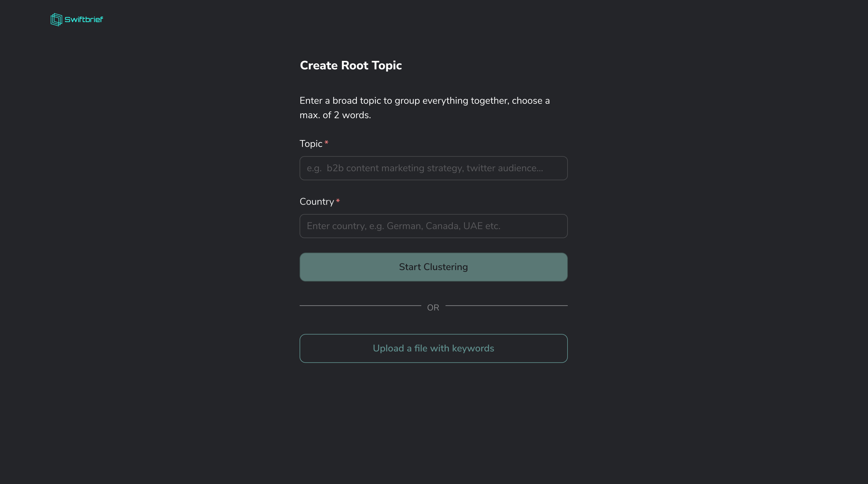Screen dimensions: 868x484
Task: Click the broad topic instruction text
Action: click(424, 108)
